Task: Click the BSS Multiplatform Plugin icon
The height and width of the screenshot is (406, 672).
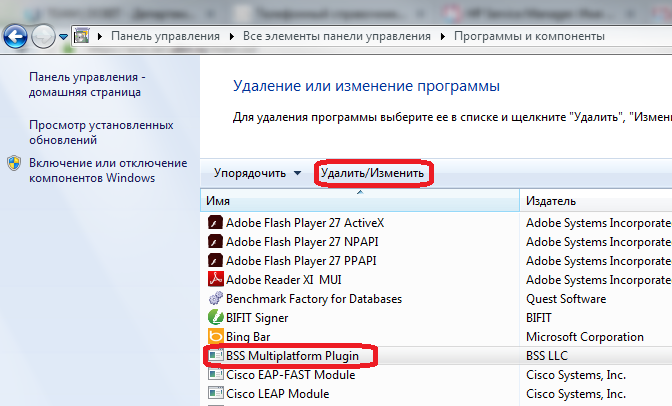Action: pyautogui.click(x=215, y=355)
